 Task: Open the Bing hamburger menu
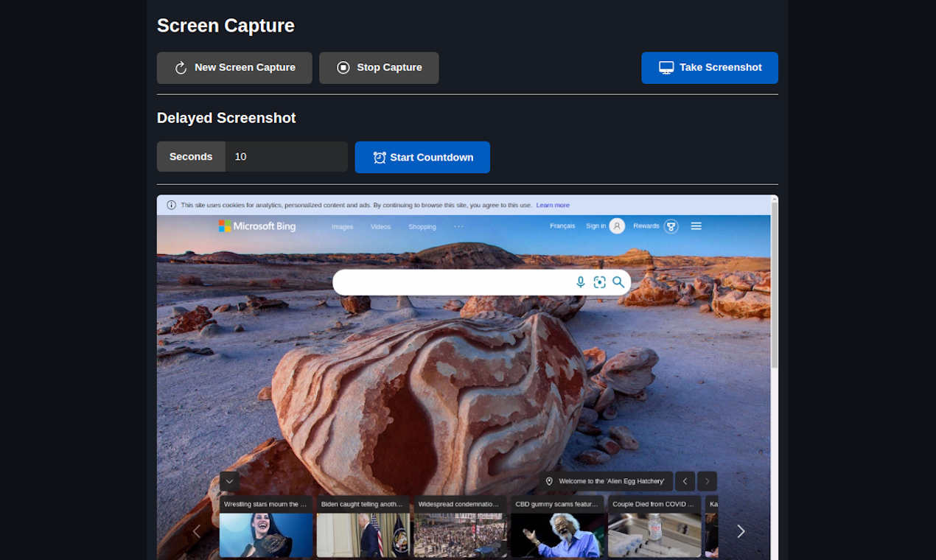tap(696, 225)
